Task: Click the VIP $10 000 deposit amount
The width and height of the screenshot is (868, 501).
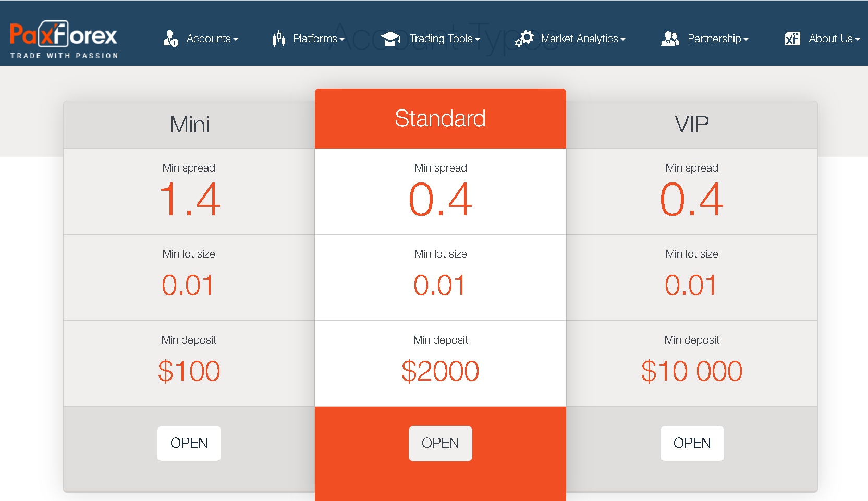Action: [x=692, y=371]
